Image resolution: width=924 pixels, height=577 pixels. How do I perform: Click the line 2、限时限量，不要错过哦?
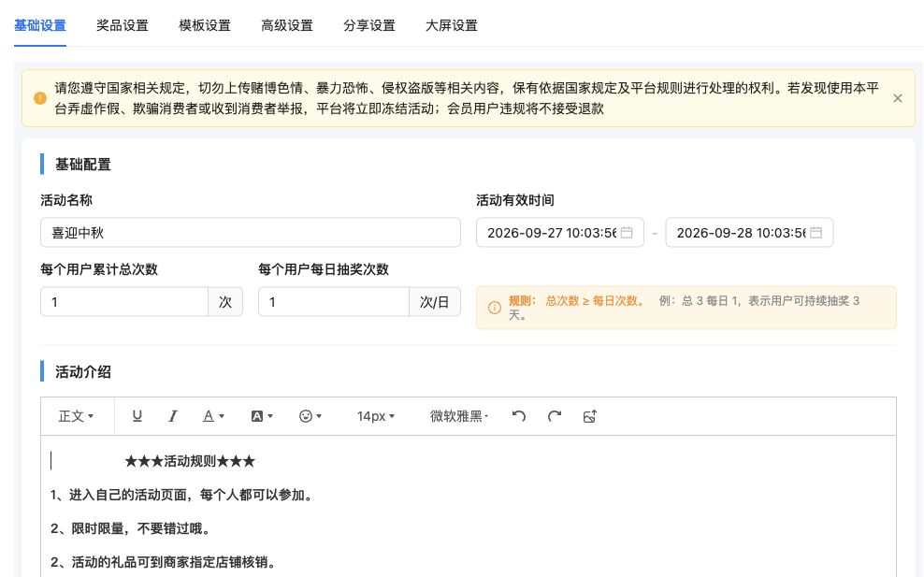[x=131, y=528]
